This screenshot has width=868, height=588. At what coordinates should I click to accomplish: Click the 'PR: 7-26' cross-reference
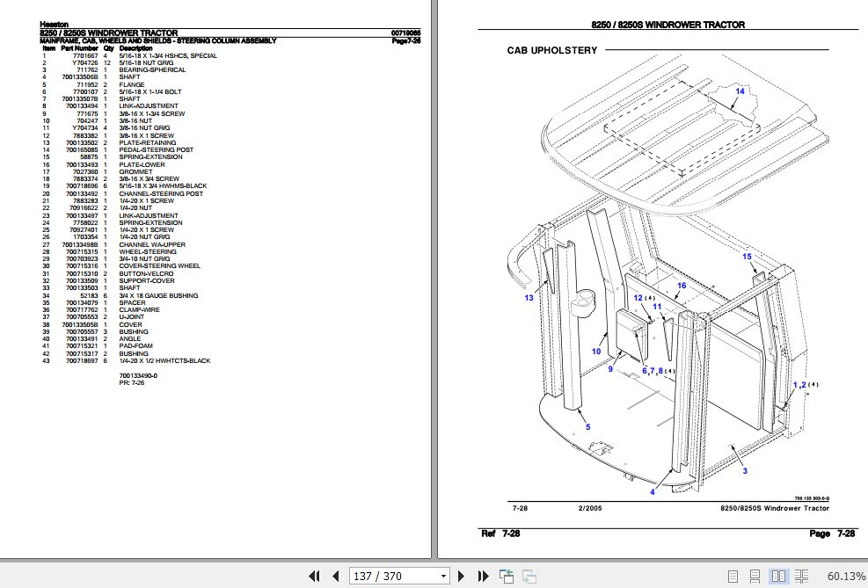(132, 382)
